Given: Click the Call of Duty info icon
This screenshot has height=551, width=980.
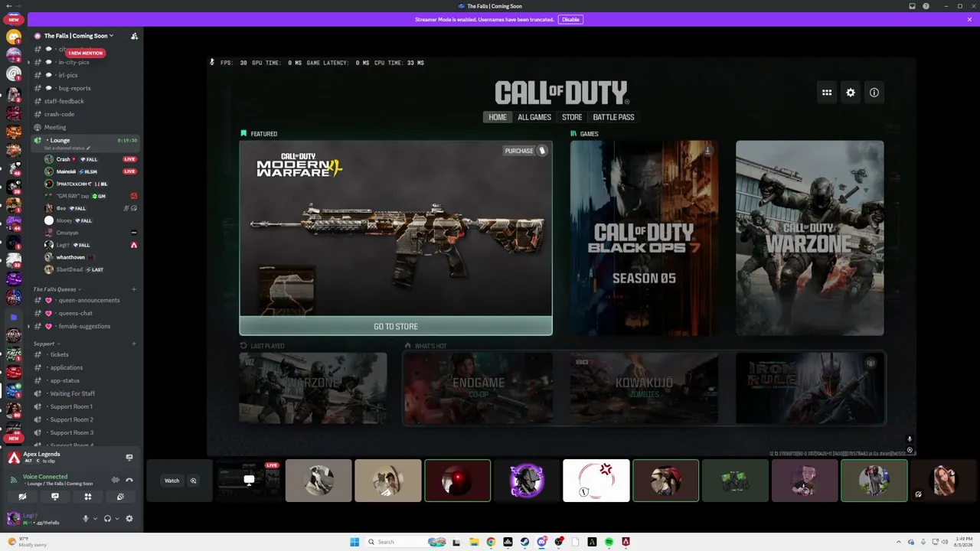Looking at the screenshot, I should (874, 93).
